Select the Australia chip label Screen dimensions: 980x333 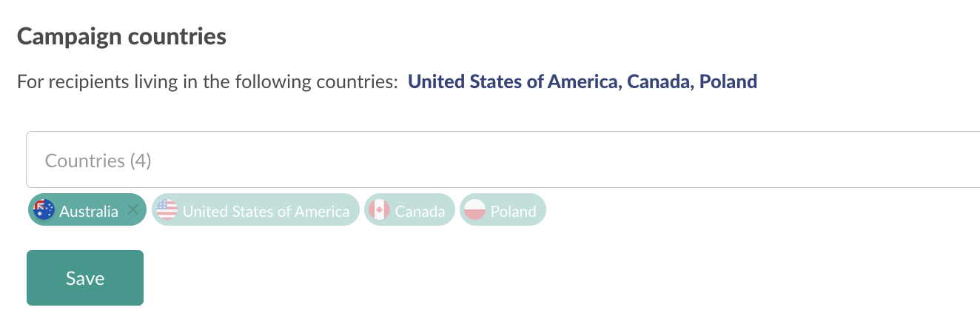tap(89, 211)
